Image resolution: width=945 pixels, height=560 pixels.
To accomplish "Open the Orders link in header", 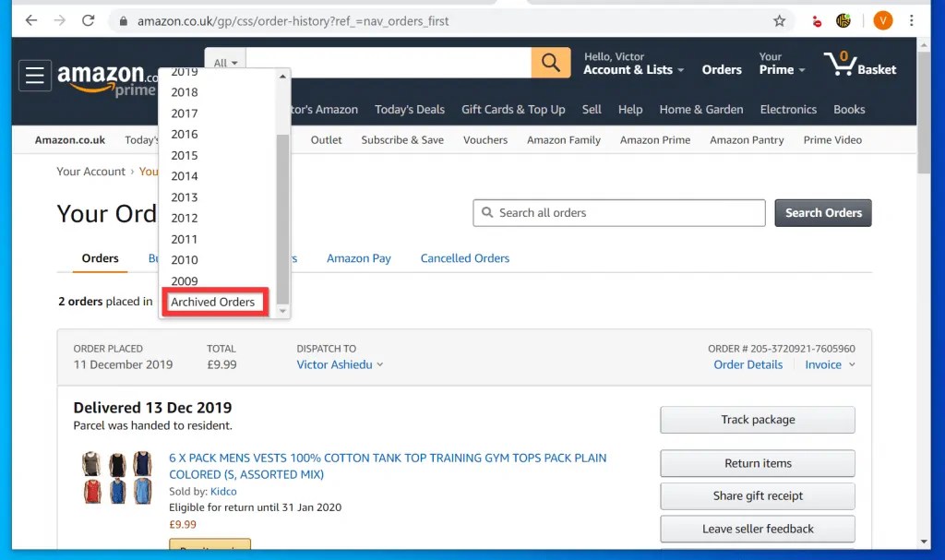I will (722, 69).
